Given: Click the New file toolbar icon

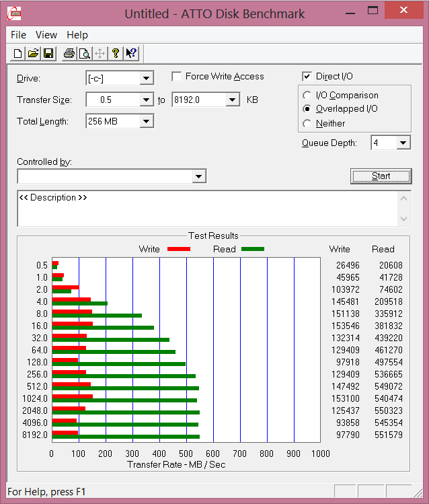Looking at the screenshot, I should [18, 54].
